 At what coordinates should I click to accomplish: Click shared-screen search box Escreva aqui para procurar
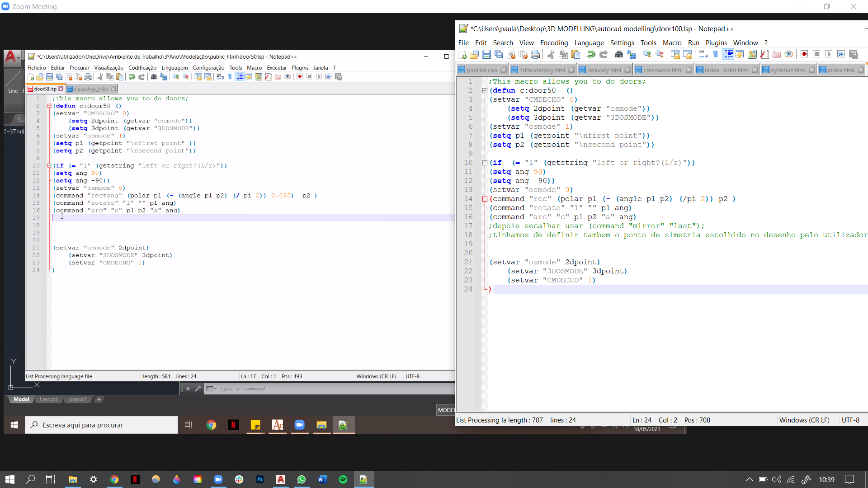click(x=101, y=425)
